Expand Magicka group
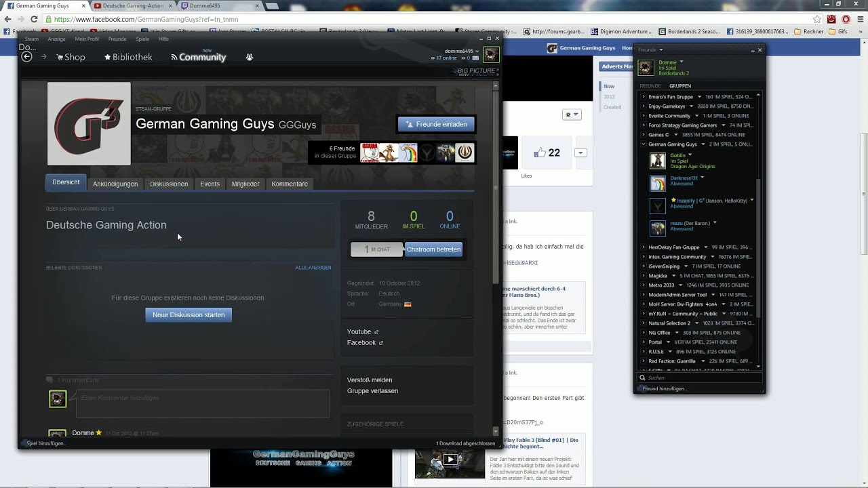This screenshot has height=488, width=868. 644,276
